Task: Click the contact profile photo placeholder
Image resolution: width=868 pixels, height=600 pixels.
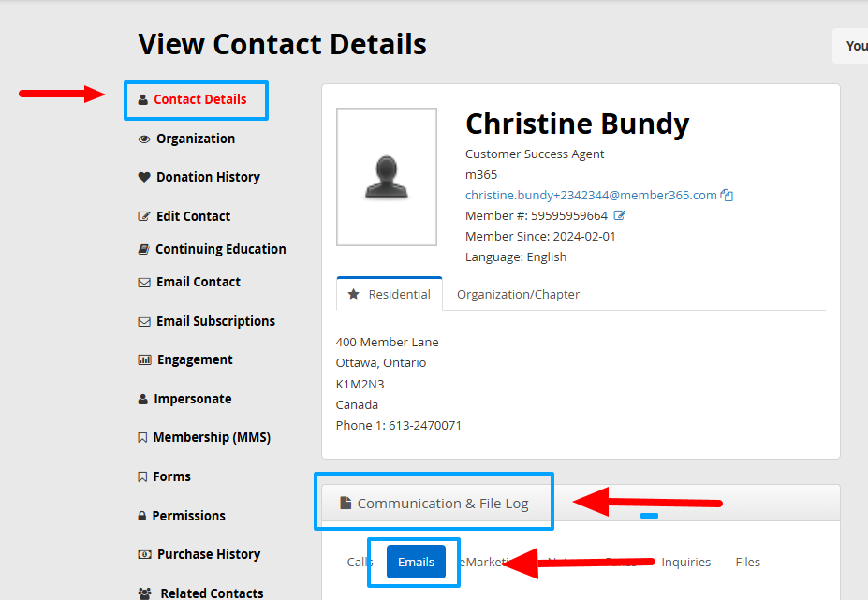Action: pos(387,177)
